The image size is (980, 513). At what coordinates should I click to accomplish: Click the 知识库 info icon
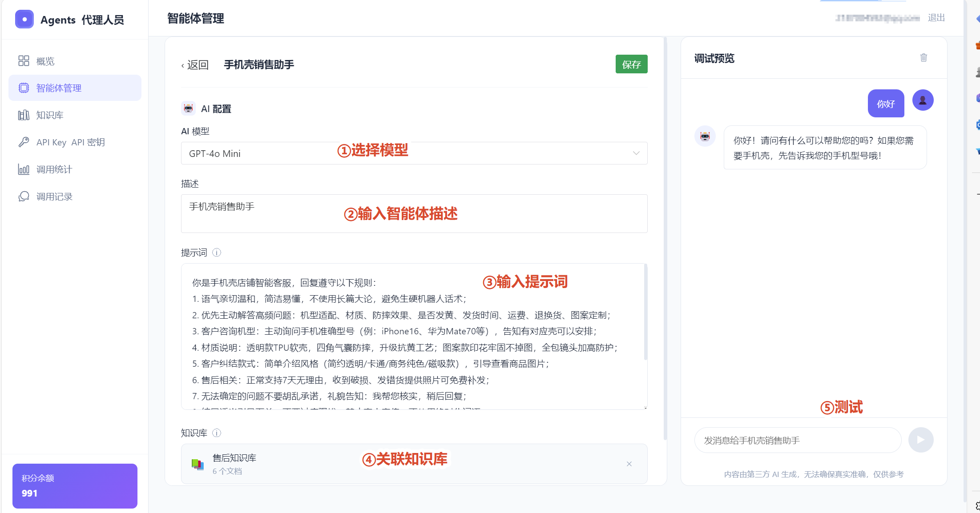click(217, 433)
